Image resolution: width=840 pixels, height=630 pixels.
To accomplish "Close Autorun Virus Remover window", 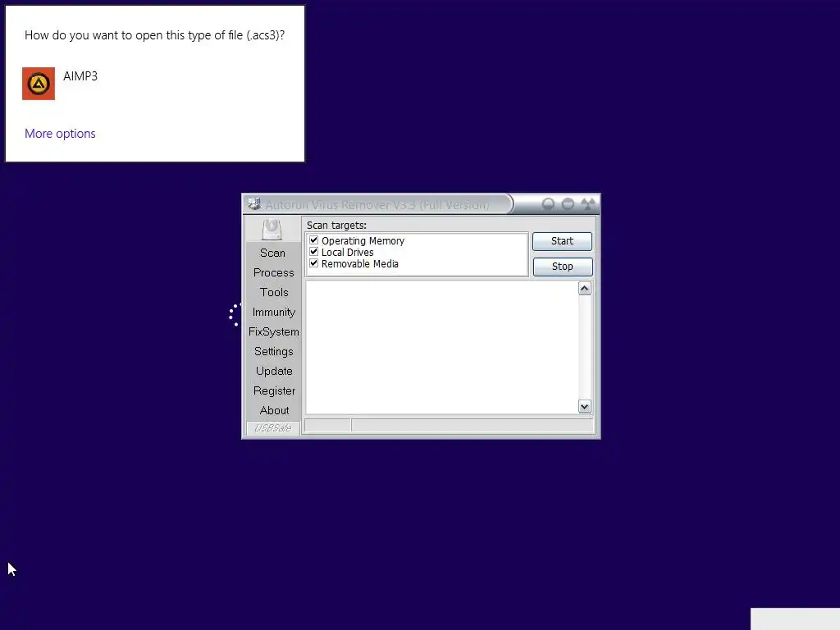I will point(588,204).
